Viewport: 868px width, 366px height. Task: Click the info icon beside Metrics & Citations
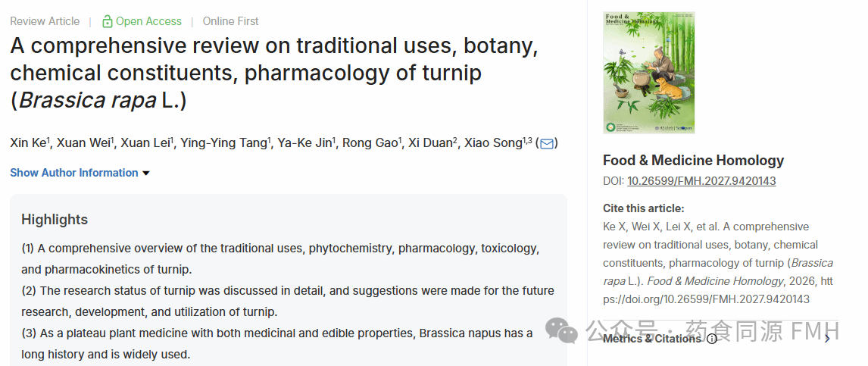[x=712, y=339]
